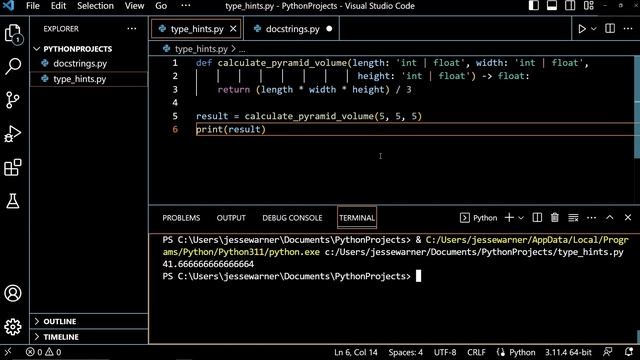Open docstrings.py in the Explorer tree
The image size is (640, 360).
tap(89, 64)
